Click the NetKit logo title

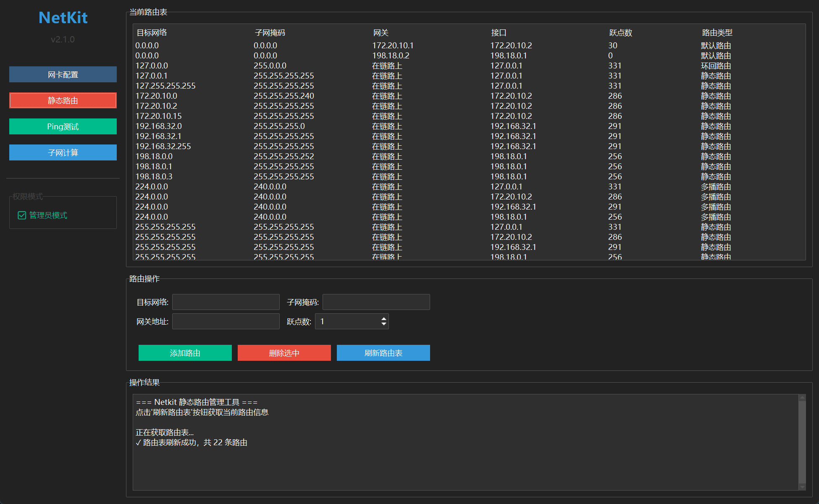coord(63,18)
